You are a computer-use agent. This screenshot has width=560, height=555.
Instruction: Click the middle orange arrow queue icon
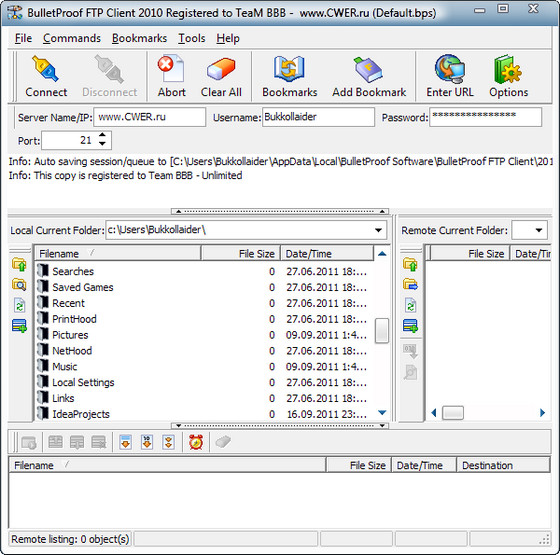(x=147, y=442)
